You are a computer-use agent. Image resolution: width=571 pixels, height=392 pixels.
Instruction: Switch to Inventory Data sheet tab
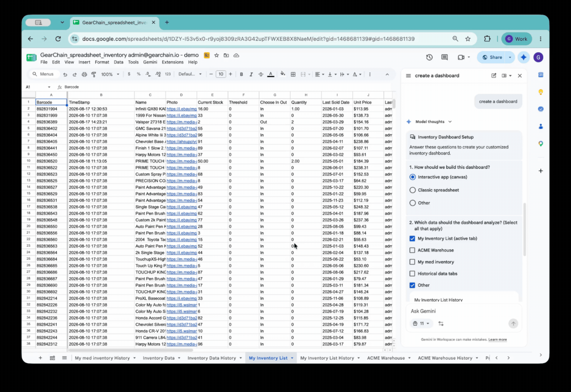click(159, 358)
